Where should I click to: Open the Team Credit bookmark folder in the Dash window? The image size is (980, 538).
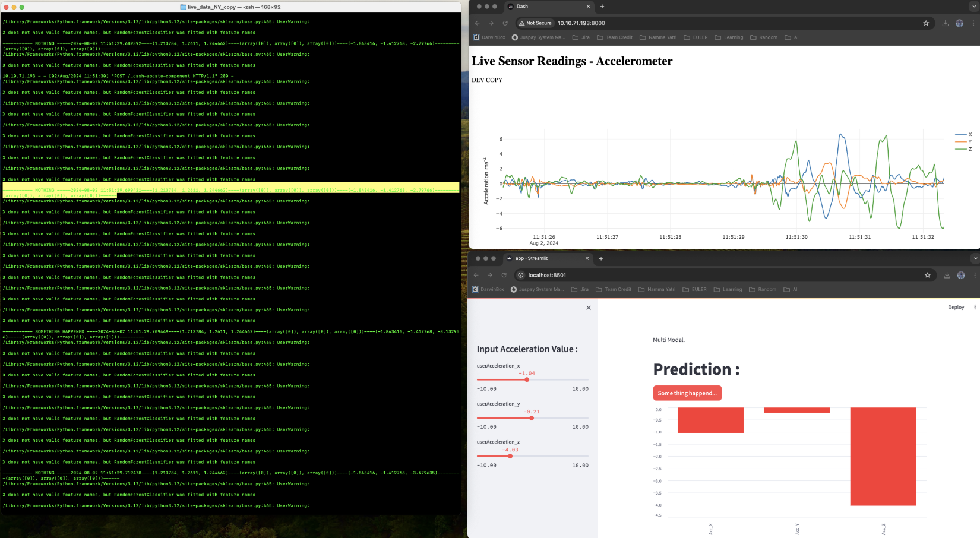click(x=615, y=37)
